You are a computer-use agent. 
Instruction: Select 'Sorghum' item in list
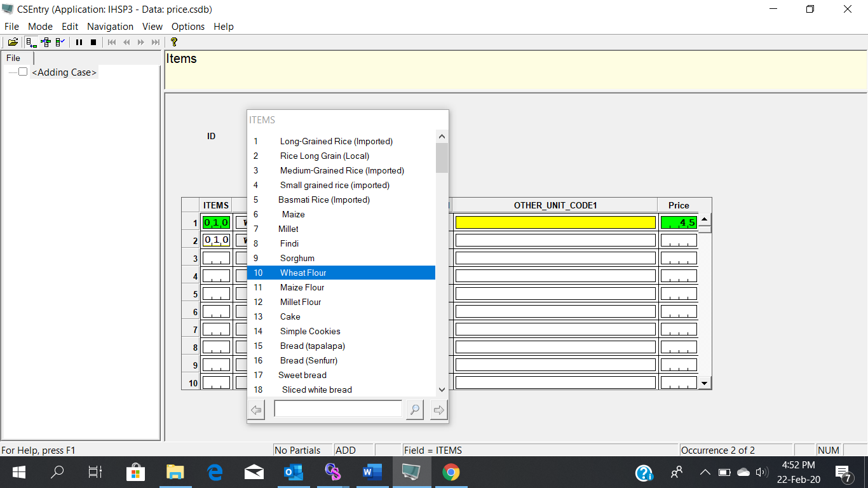tap(341, 258)
